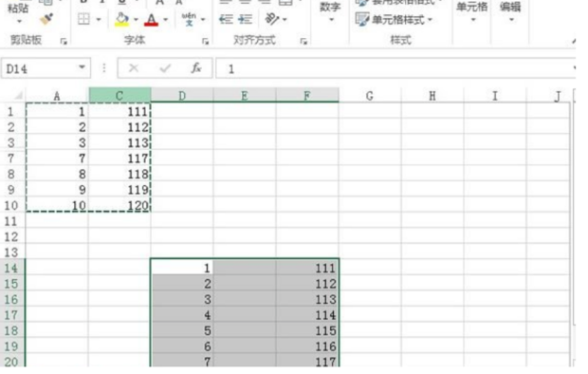Select the format painter brush icon
Image resolution: width=588 pixels, height=374 pixels.
click(x=46, y=19)
